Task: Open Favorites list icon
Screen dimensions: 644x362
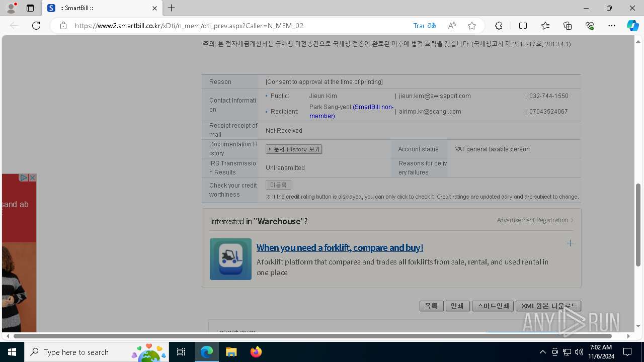Action: (x=545, y=26)
